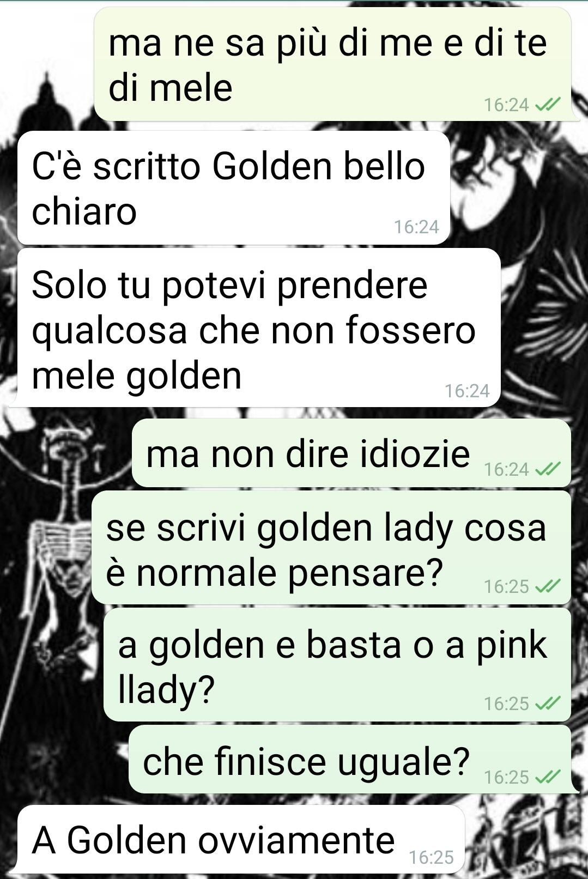This screenshot has height=879, width=588.
Task: Tap 16:24 timestamp on 'mele golden' message
Action: click(467, 390)
